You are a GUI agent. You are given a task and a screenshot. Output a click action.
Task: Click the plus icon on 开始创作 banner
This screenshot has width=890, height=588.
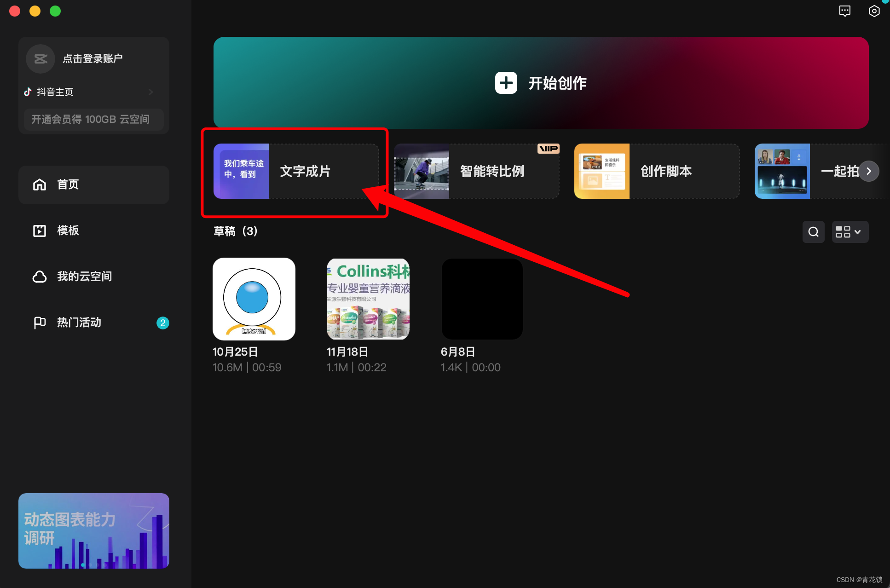(506, 83)
